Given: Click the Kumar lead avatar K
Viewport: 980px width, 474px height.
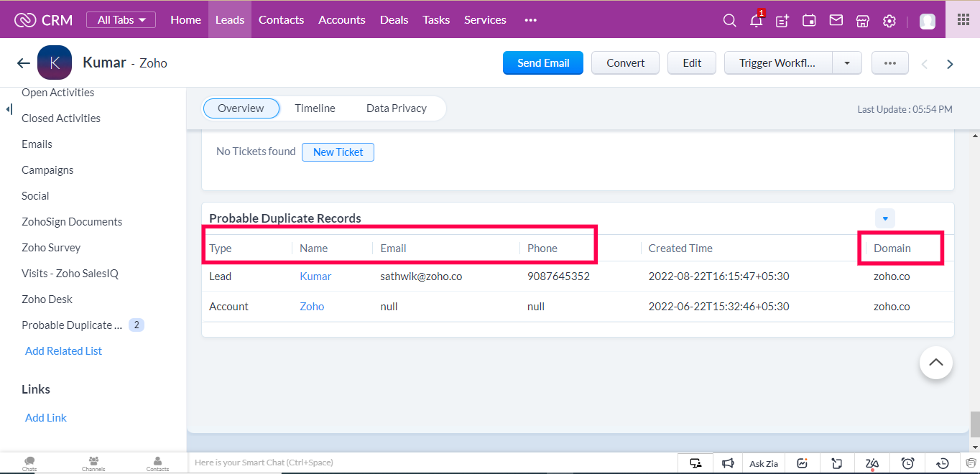Looking at the screenshot, I should point(55,62).
